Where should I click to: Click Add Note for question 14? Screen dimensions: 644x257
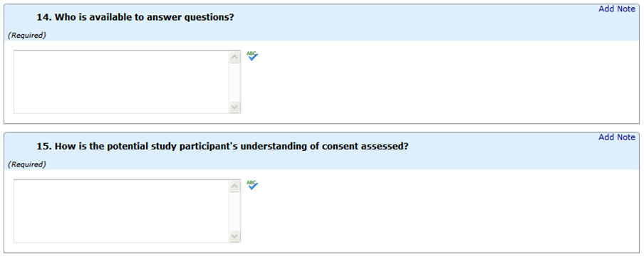click(616, 9)
